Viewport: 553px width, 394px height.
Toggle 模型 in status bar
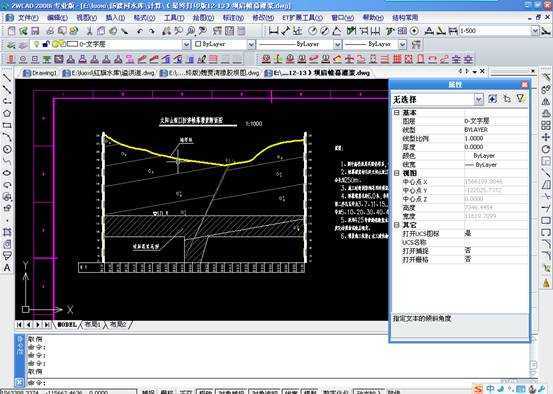310,392
